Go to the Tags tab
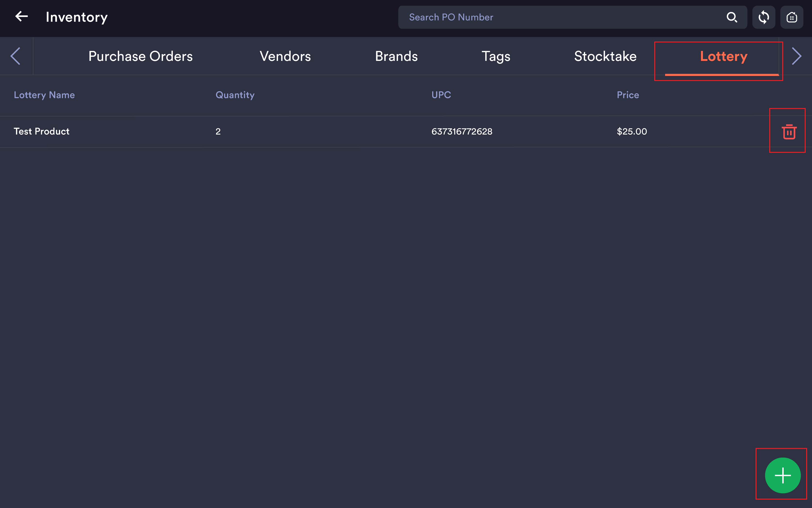 pos(496,56)
